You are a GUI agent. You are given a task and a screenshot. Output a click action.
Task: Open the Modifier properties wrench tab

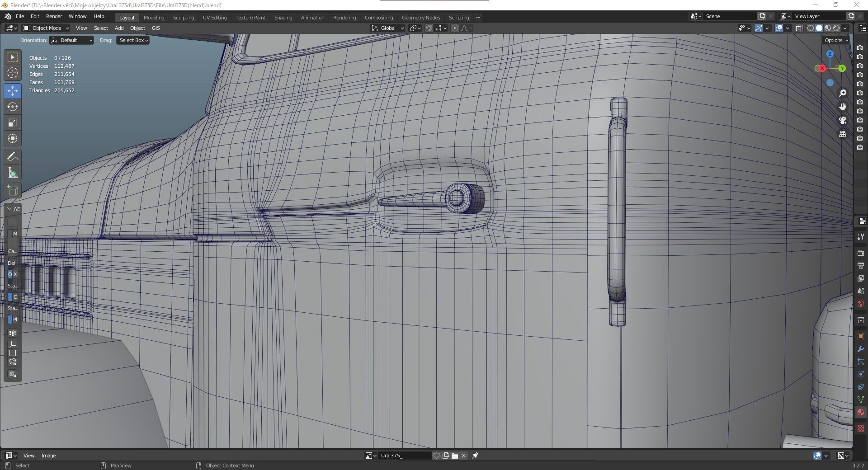860,349
